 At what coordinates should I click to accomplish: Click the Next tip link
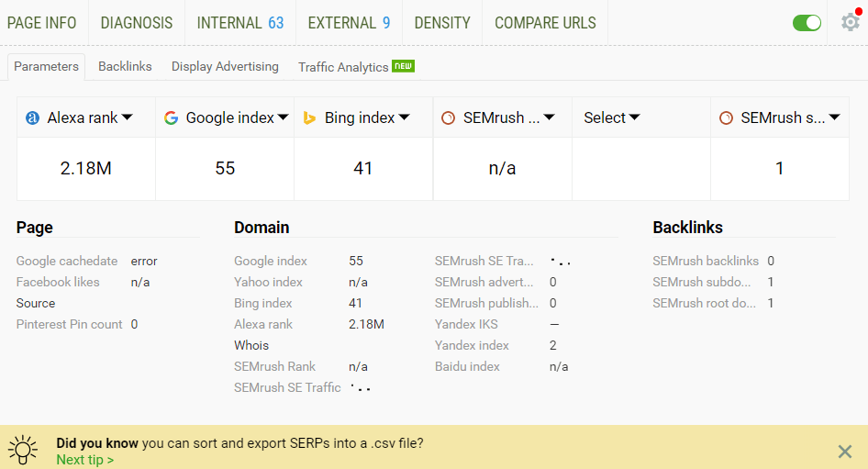[x=84, y=460]
